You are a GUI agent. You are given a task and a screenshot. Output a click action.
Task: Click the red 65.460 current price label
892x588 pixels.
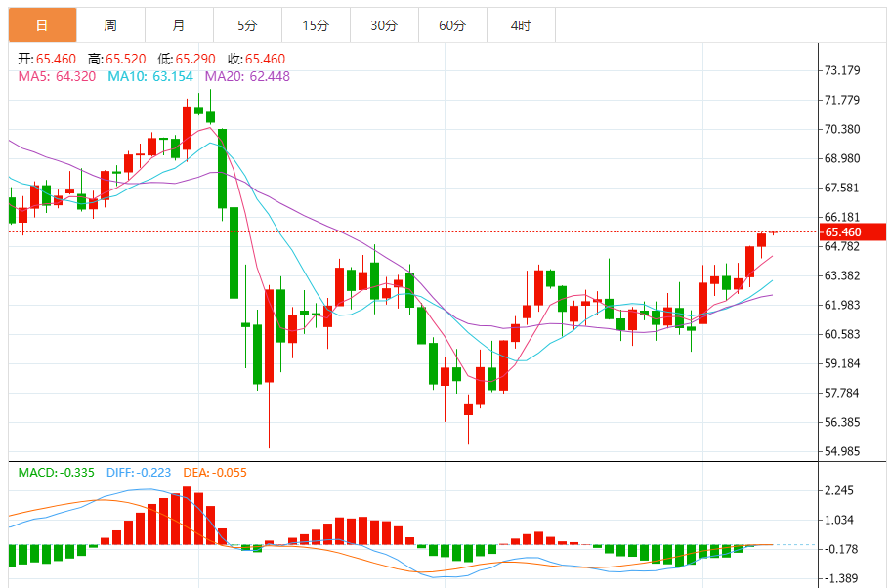853,232
